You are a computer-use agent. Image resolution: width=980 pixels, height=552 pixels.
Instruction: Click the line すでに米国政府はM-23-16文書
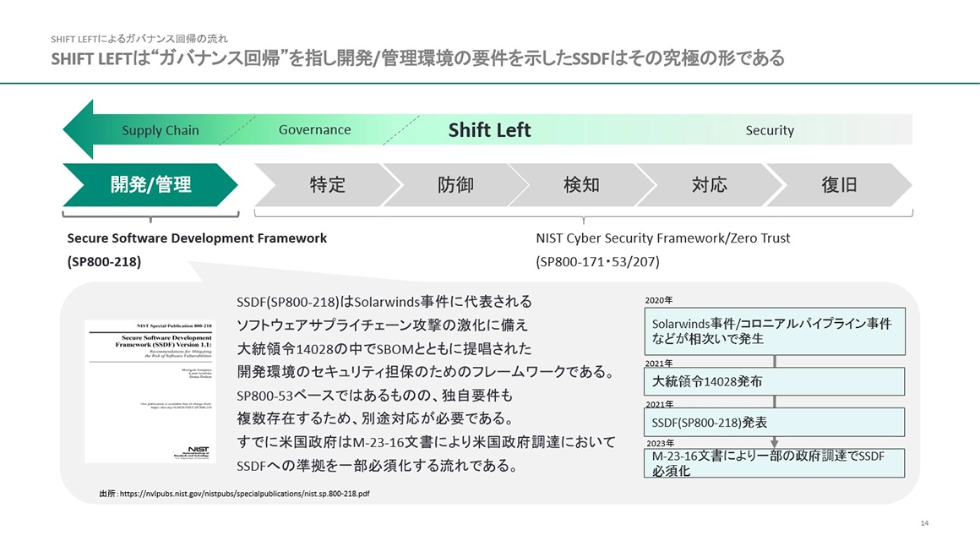point(426,442)
